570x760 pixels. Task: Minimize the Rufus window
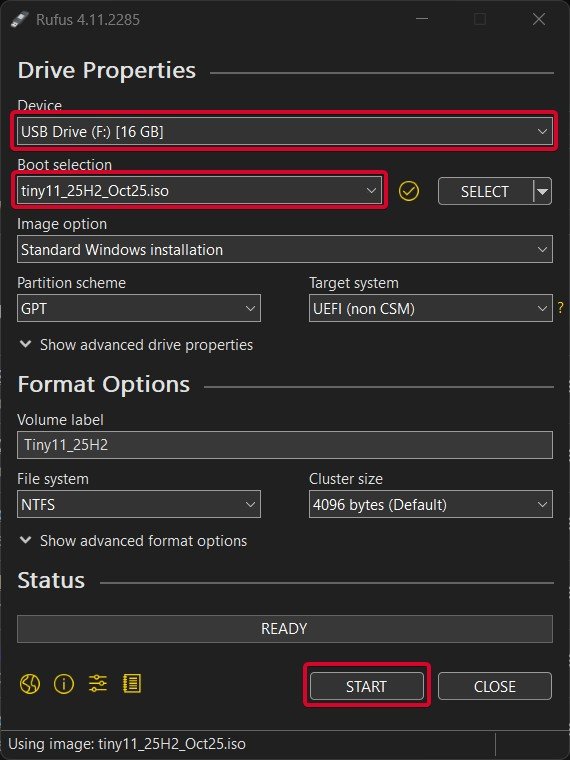click(422, 19)
